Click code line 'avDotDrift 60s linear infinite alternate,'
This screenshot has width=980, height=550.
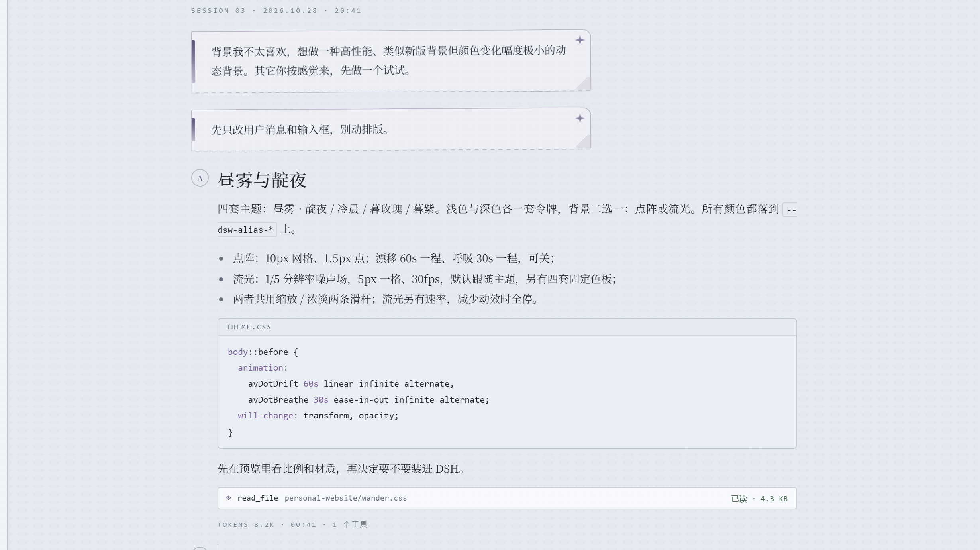click(351, 384)
